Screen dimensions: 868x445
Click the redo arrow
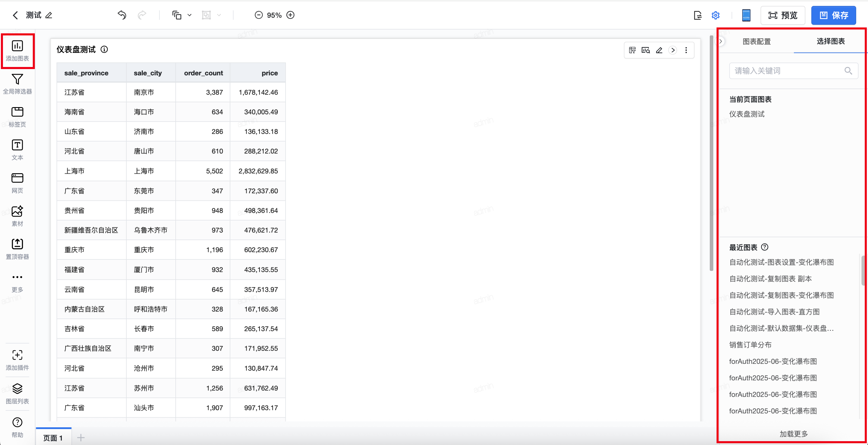tap(142, 15)
